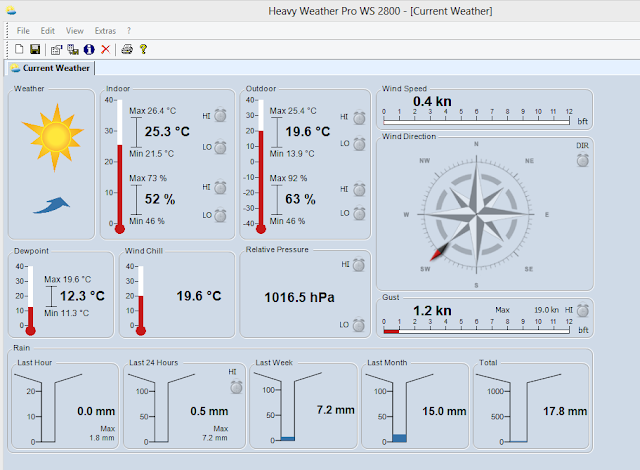The image size is (640, 470).
Task: Click the blue weather tendency arrow
Action: pos(51,205)
